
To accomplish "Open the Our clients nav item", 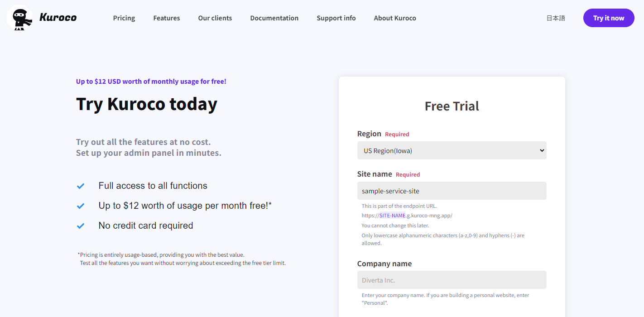I will click(215, 18).
